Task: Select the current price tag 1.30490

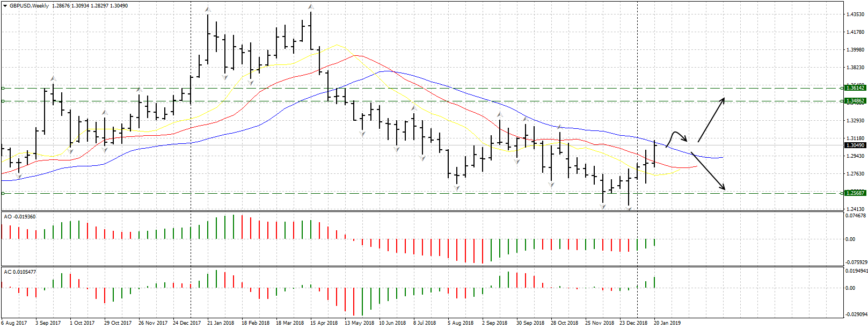Action: pyautogui.click(x=855, y=145)
